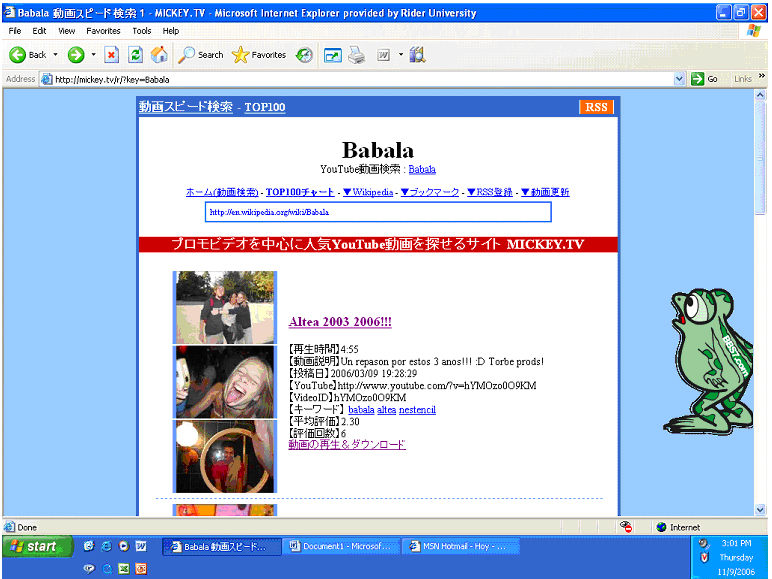Launch PowerPoint from Quick Launch

tap(141, 569)
